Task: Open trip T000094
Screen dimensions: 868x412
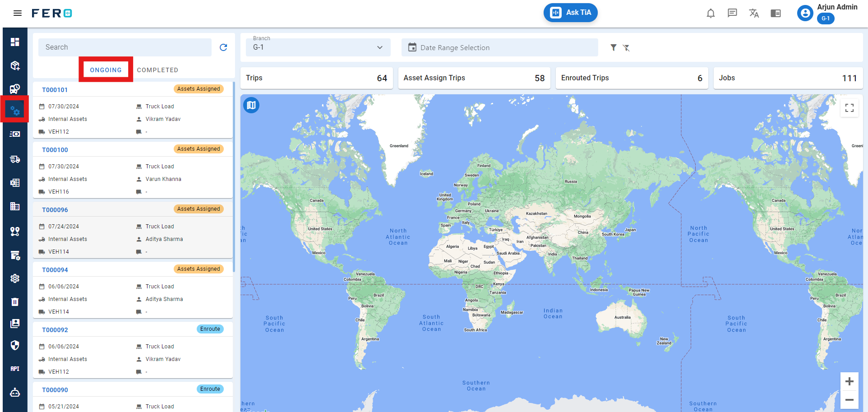Action: point(55,270)
